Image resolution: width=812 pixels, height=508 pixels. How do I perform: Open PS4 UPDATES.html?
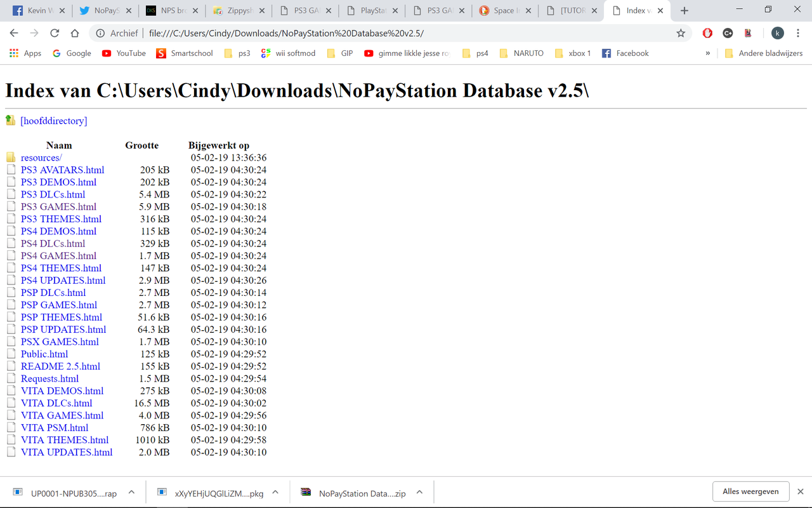click(x=63, y=280)
